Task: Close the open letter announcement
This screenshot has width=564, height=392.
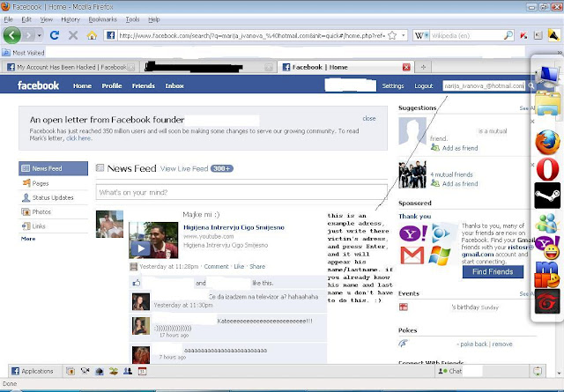Action: [369, 118]
